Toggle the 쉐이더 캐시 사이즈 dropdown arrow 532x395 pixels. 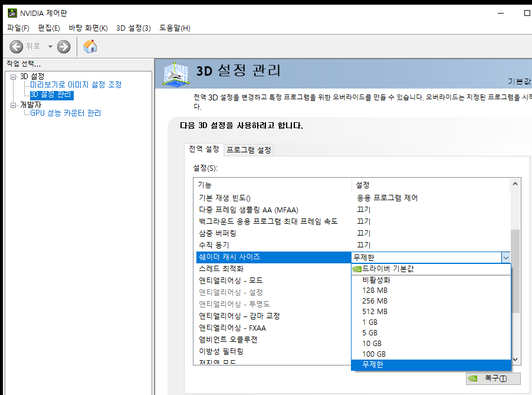point(505,257)
